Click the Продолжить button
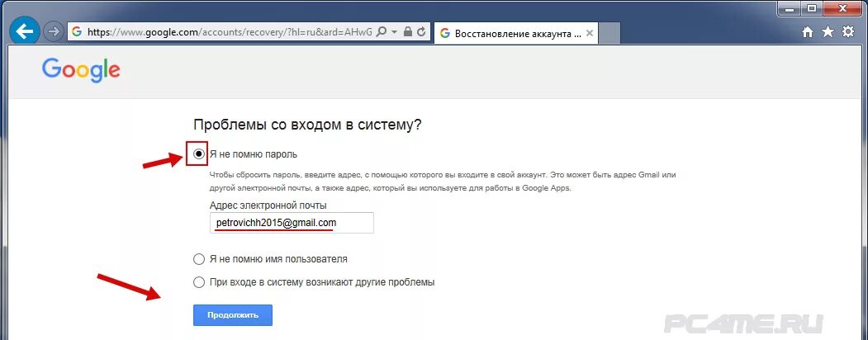The width and height of the screenshot is (868, 340). click(x=233, y=315)
